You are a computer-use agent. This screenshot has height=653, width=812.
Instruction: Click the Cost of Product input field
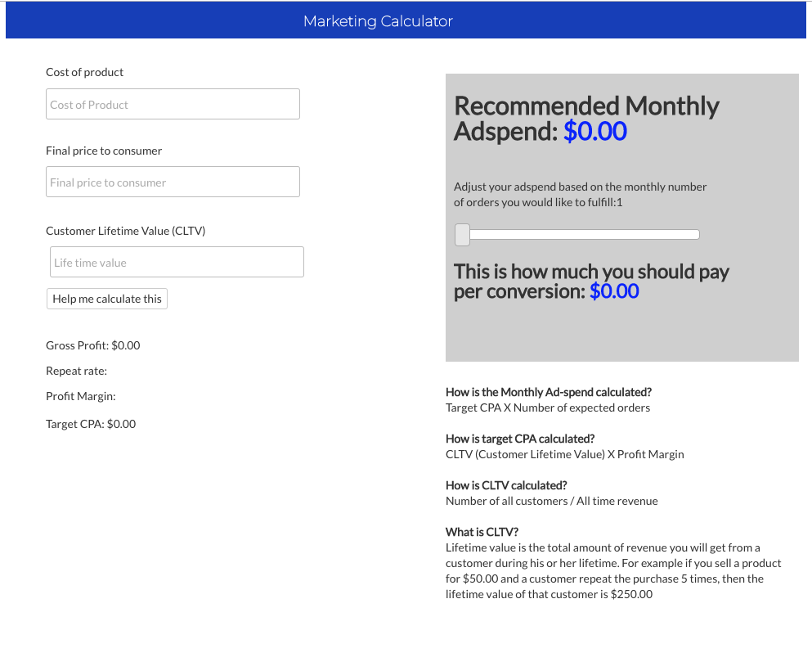point(172,104)
